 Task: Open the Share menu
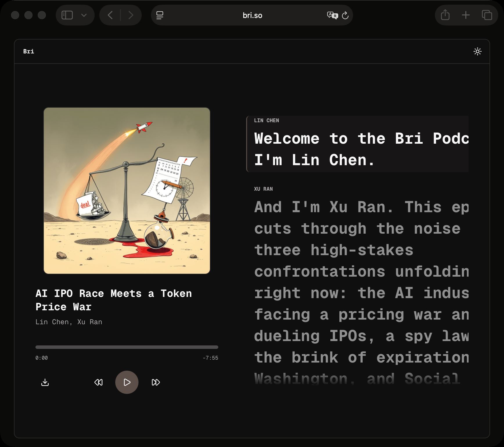point(445,15)
